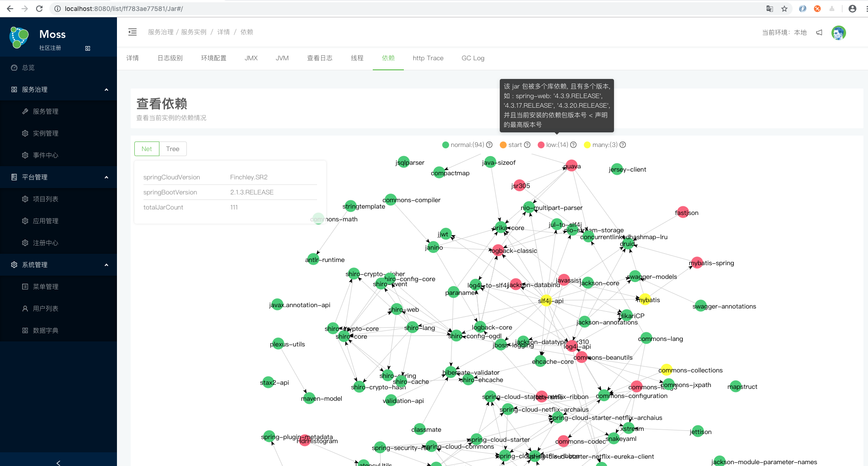Toggle the normal:(94) legend item
This screenshot has height=466, width=868.
pos(463,145)
